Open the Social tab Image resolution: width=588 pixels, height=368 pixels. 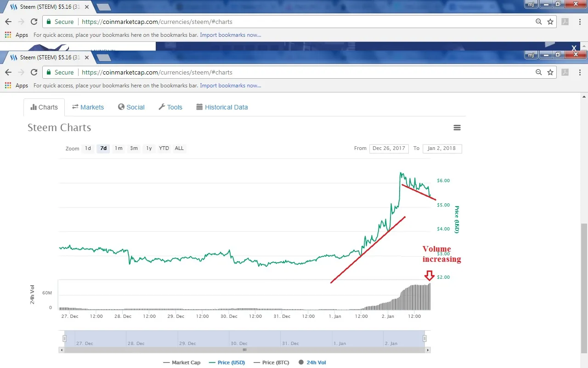click(x=131, y=107)
